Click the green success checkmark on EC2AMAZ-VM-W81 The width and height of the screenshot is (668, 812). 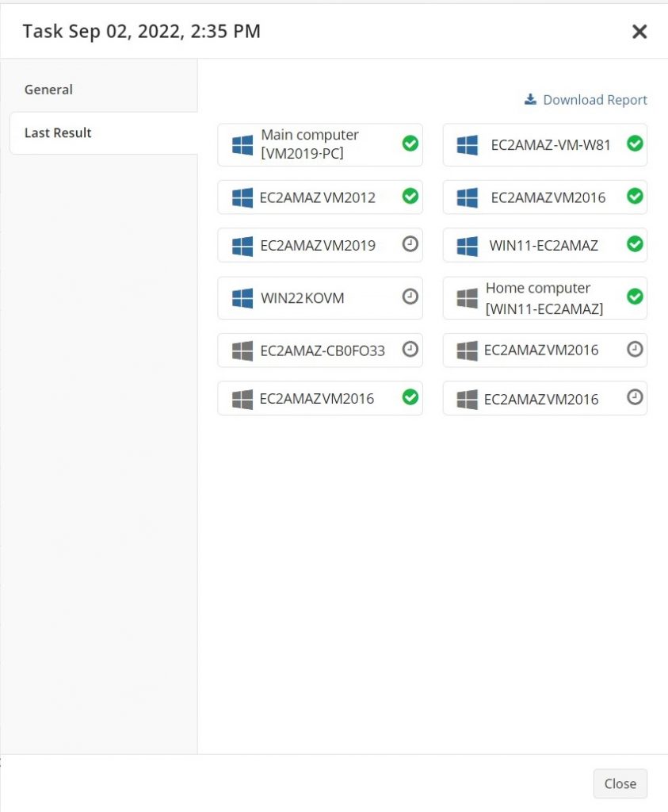[634, 144]
